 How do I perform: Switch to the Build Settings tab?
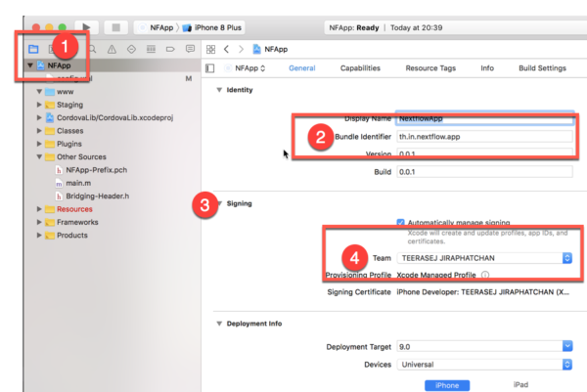[542, 68]
